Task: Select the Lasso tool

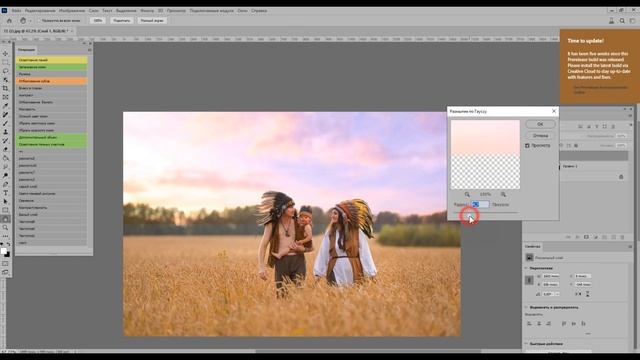Action: 5,71
